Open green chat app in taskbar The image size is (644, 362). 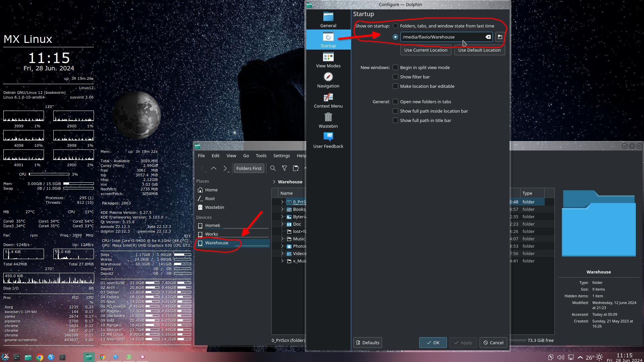point(129,357)
